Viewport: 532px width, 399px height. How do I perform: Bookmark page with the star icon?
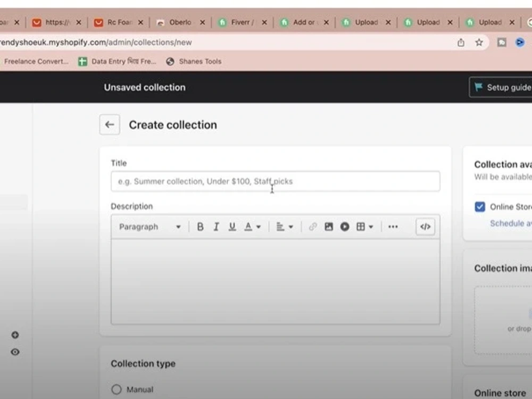(x=479, y=43)
